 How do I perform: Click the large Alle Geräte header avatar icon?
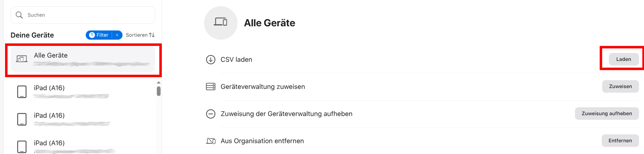(x=221, y=23)
